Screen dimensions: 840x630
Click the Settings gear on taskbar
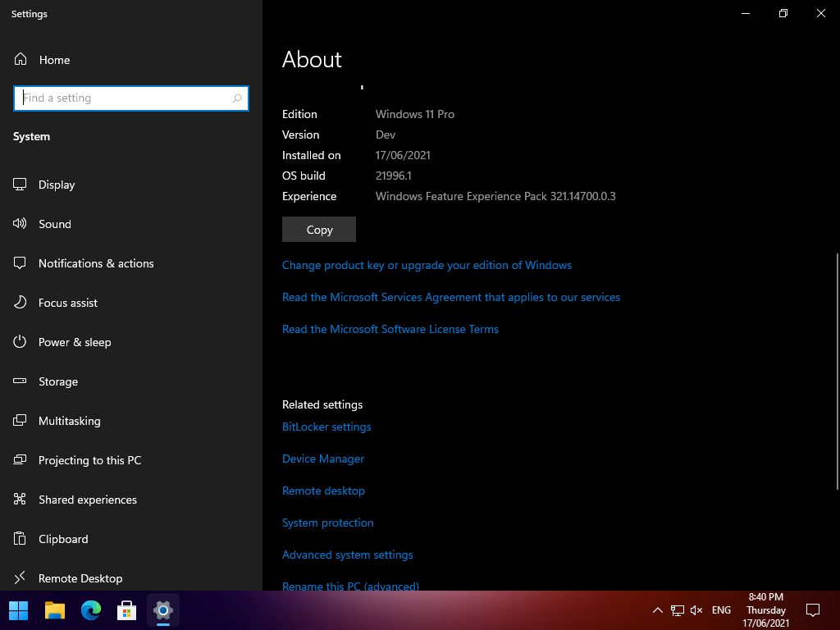coord(163,610)
